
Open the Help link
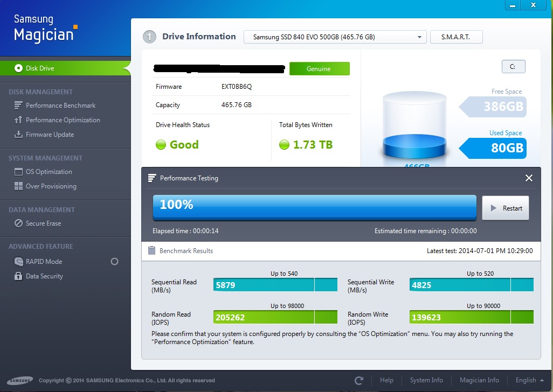[x=386, y=380]
